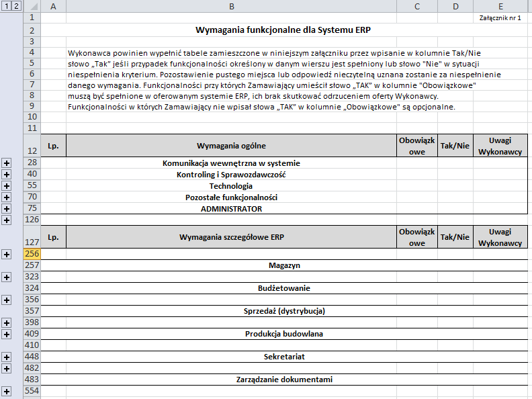Screen dimensions: 532x399
Task: Select column E header
Action: point(500,6)
